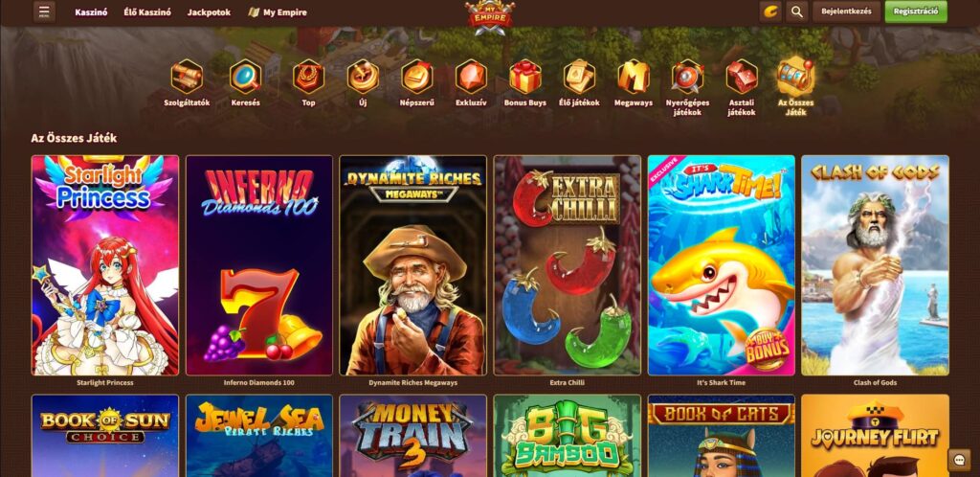Screen dimensions: 980x477
Task: Launch the Starlight Princess game thumbnail
Action: click(x=105, y=265)
